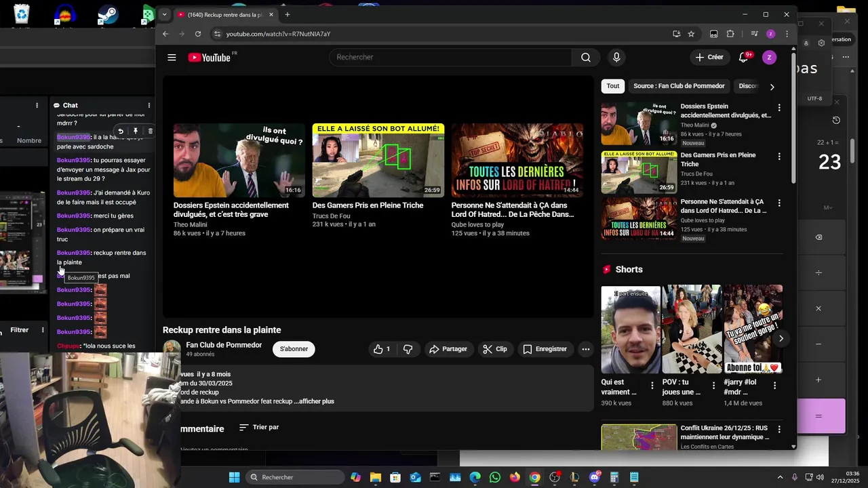
Task: Open options for Dossiers Epstein sidebar video
Action: coord(778,108)
